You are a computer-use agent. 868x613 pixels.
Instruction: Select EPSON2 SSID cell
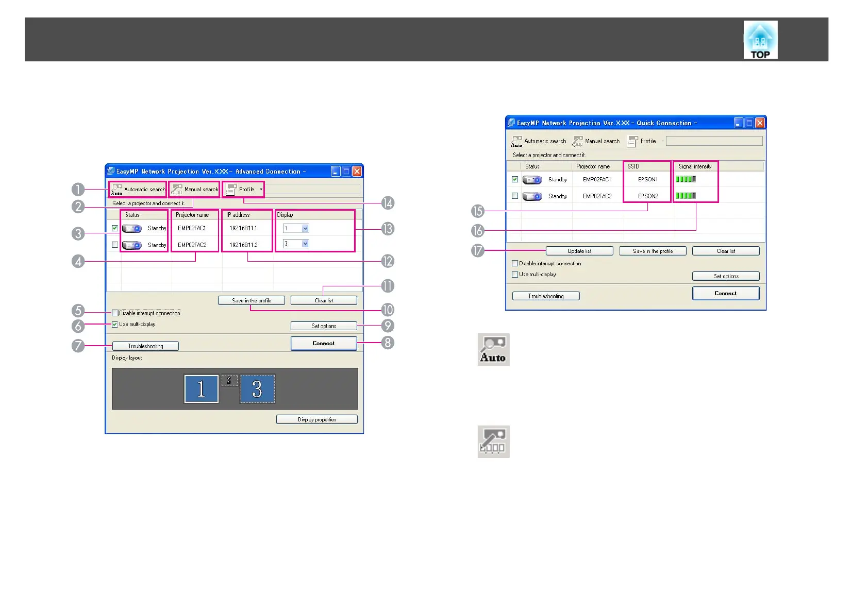648,196
